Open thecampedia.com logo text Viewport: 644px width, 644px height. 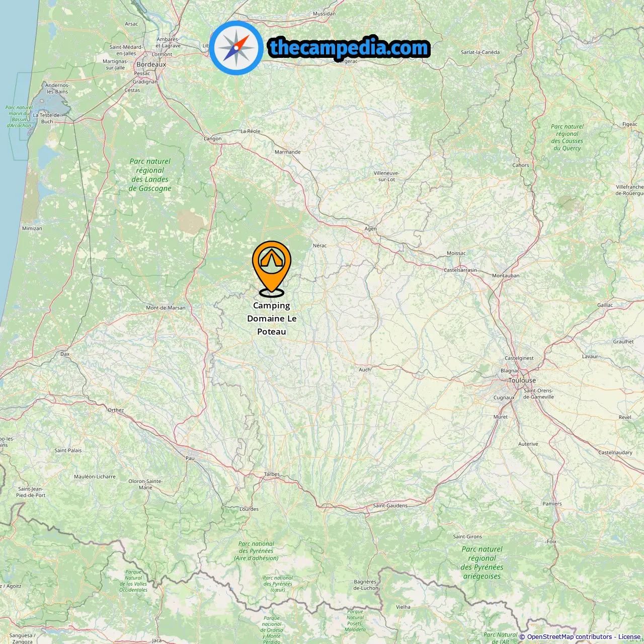349,48
